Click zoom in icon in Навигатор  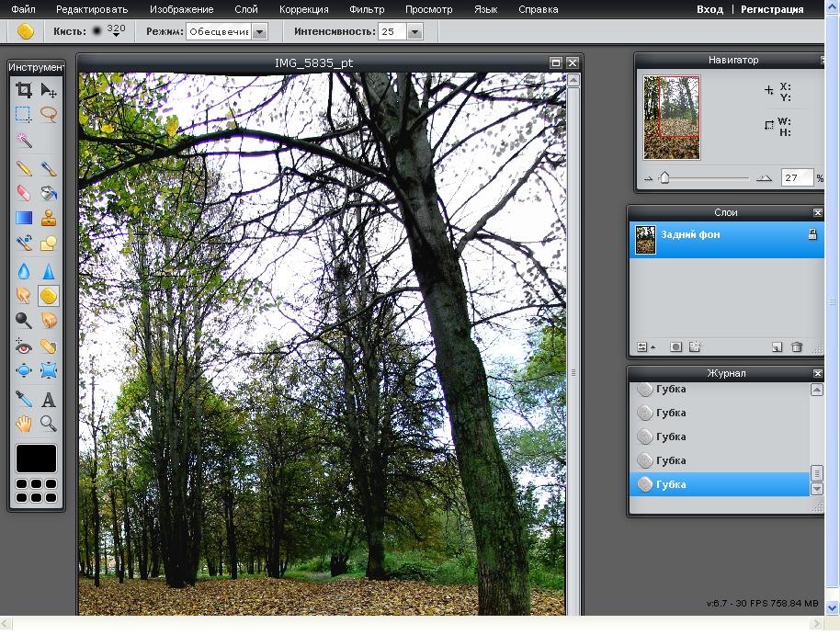coord(764,178)
